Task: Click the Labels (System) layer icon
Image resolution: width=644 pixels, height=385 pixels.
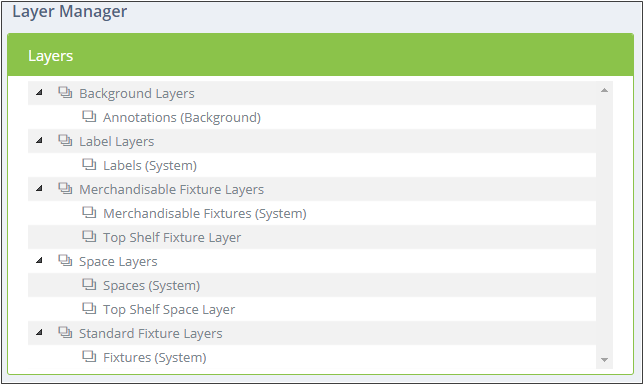Action: click(x=89, y=164)
